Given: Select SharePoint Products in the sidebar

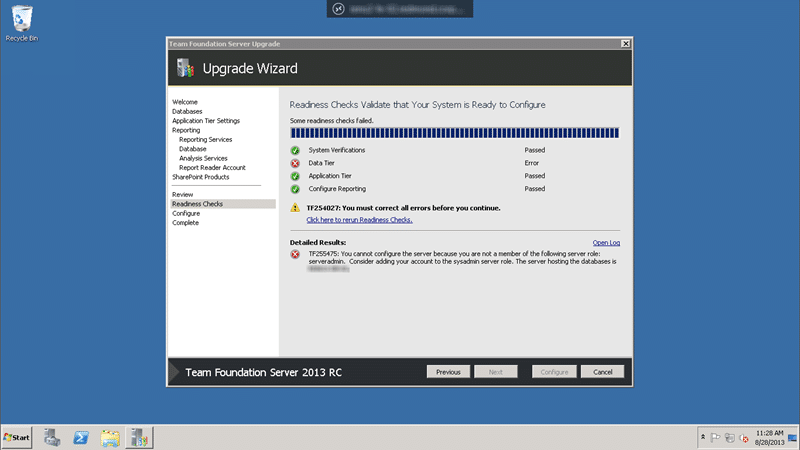Looking at the screenshot, I should click(x=201, y=177).
